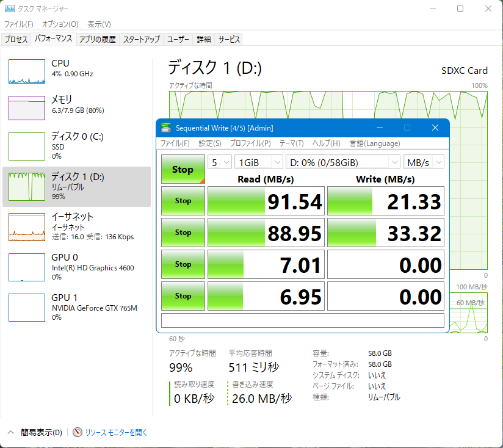The height and width of the screenshot is (448, 503).
Task: Click the 33.32 write result bar
Action: coord(386,233)
